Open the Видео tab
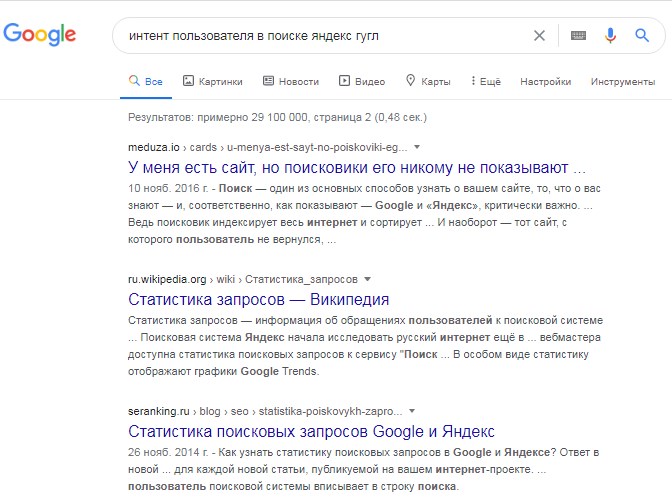Image resolution: width=672 pixels, height=499 pixels. pyautogui.click(x=362, y=81)
